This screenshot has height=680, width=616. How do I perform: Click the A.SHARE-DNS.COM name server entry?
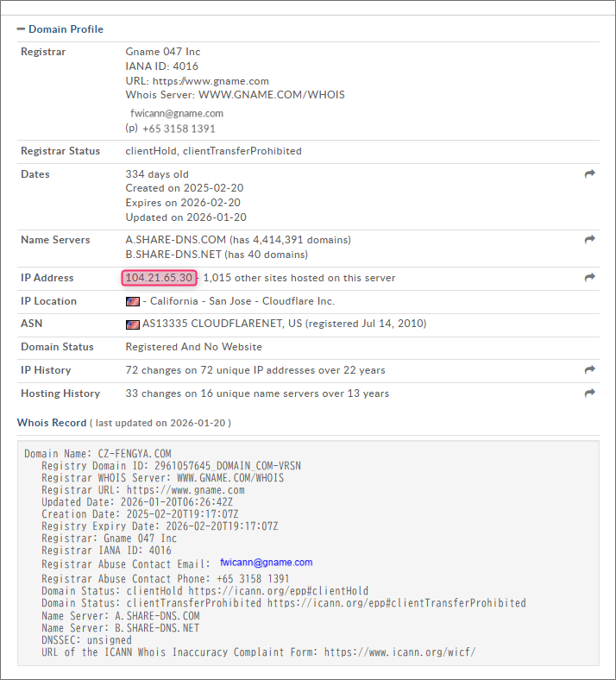tap(176, 240)
